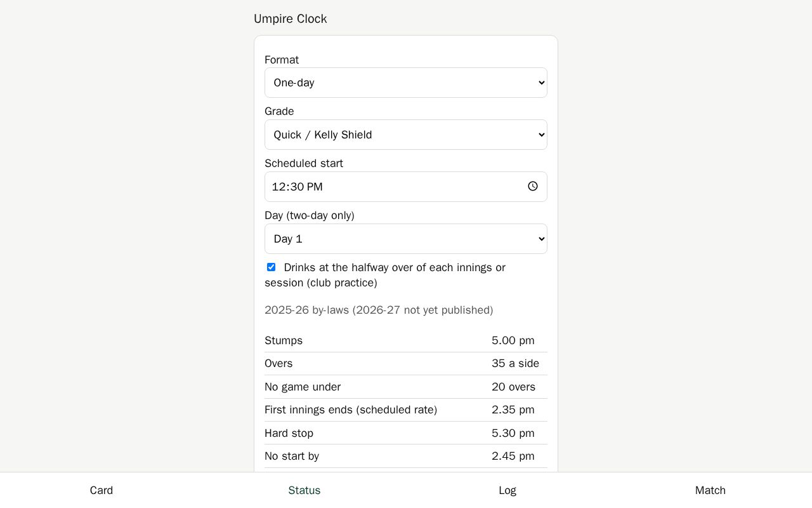Open the time picker clock icon
Screen dimensions: 812x508
click(533, 186)
